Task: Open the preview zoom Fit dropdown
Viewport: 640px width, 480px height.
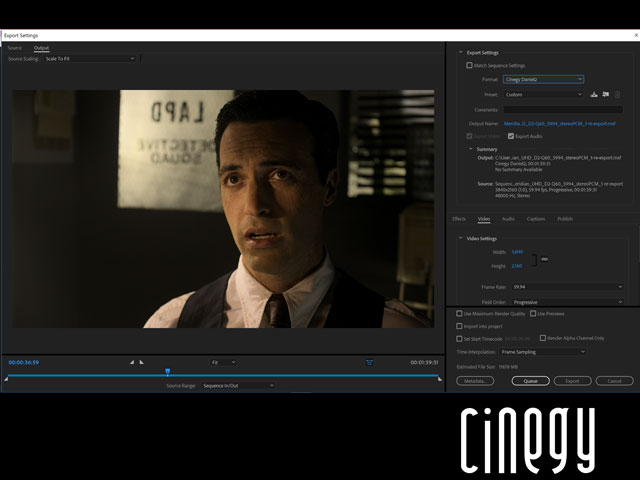Action: (x=223, y=362)
